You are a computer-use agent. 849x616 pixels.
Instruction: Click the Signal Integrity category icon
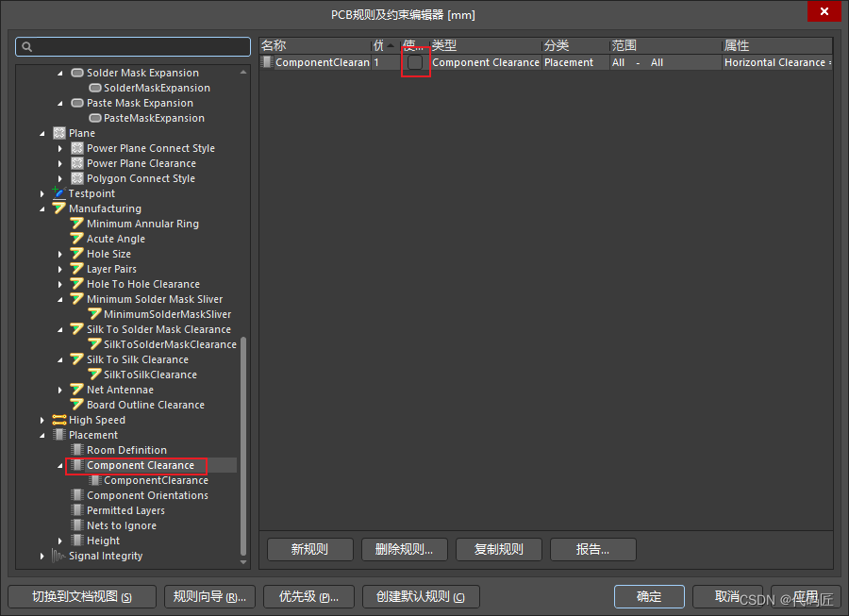point(58,556)
